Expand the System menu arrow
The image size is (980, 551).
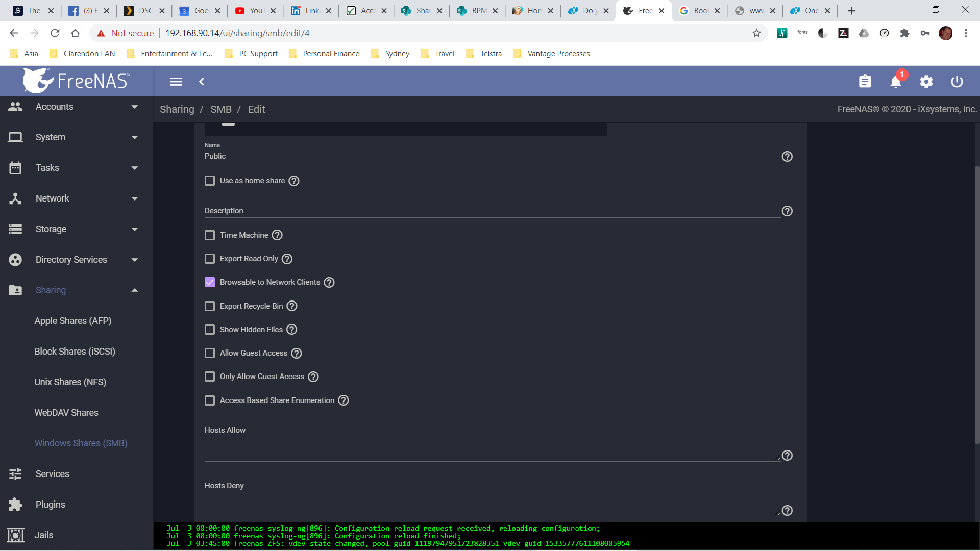(135, 137)
